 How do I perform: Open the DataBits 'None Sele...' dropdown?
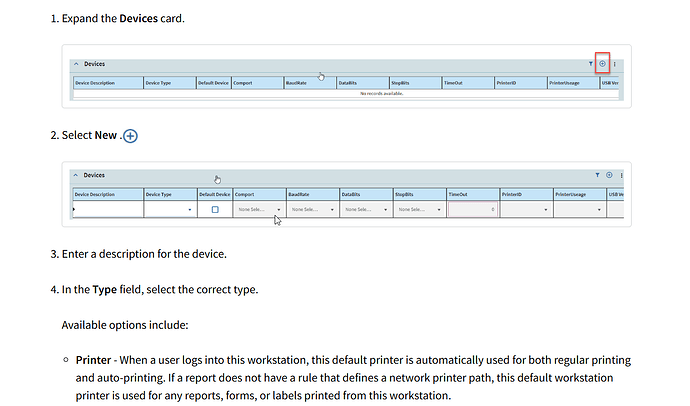point(366,209)
